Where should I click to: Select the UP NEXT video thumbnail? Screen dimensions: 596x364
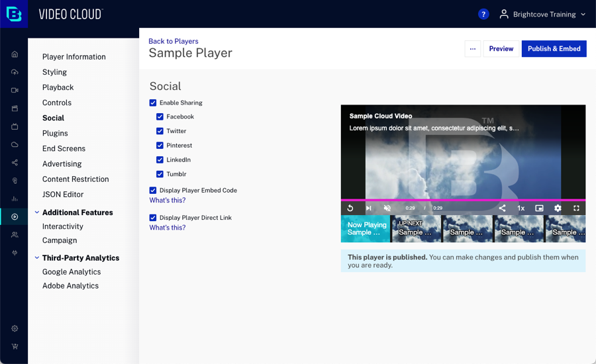point(416,229)
